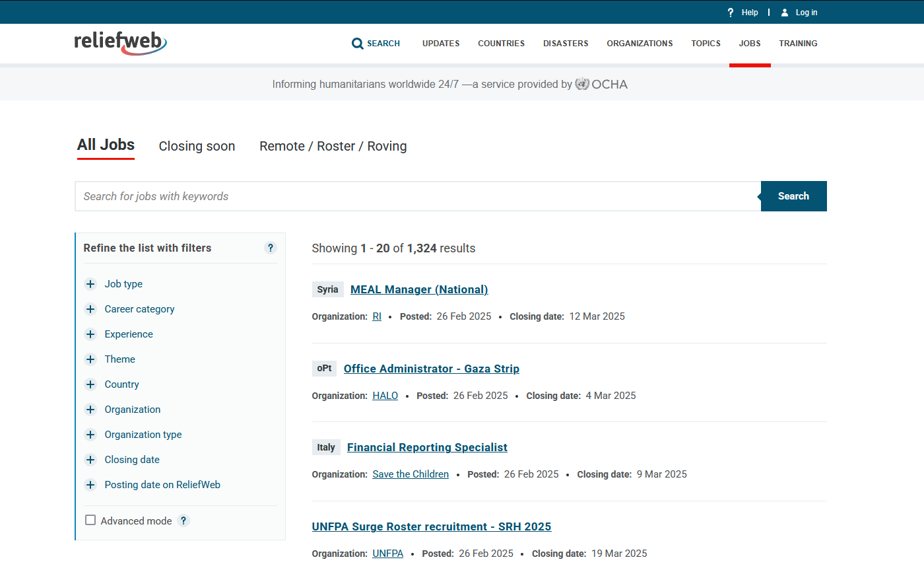The image size is (924, 578).
Task: Click the magnifier search icon in navigation
Action: [358, 44]
